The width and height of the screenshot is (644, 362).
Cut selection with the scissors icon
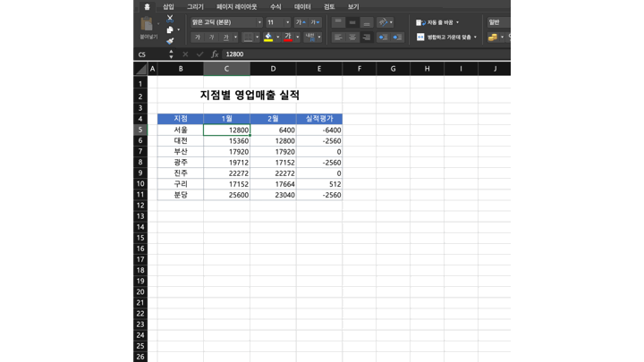pos(170,19)
